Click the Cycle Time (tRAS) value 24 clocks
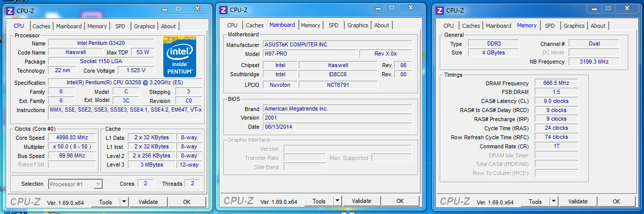 (556, 128)
